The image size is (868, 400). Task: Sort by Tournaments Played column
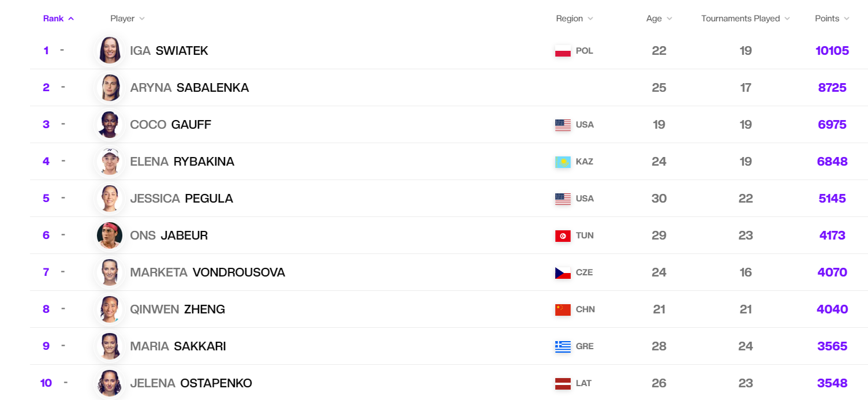pos(745,18)
